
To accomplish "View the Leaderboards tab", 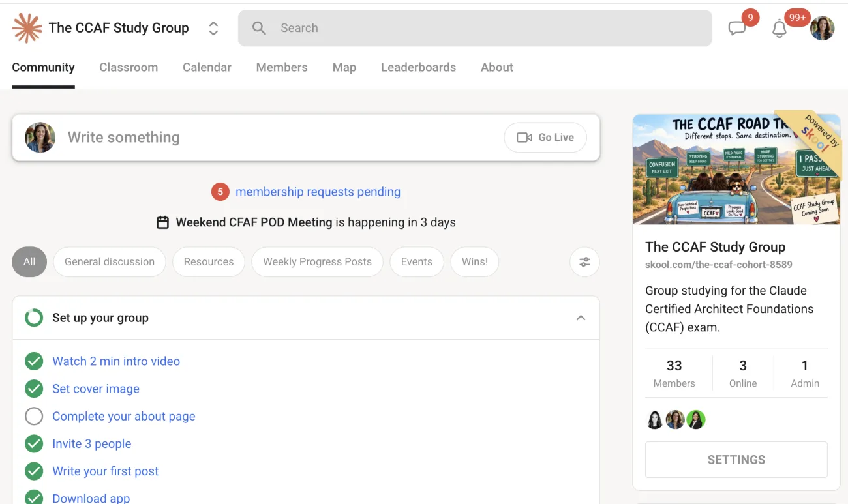I will point(418,67).
